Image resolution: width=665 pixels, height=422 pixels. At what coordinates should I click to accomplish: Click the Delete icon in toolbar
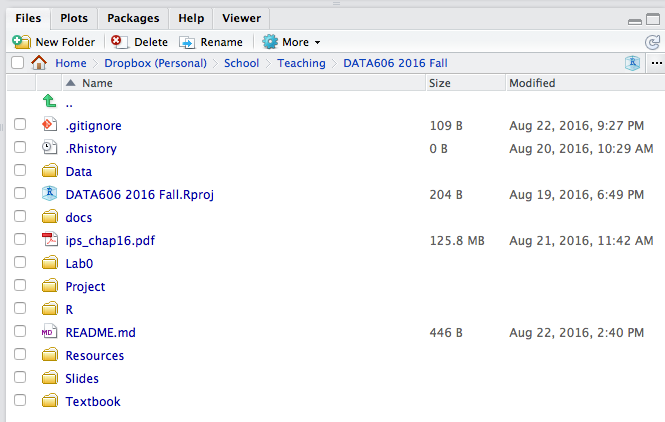(119, 42)
